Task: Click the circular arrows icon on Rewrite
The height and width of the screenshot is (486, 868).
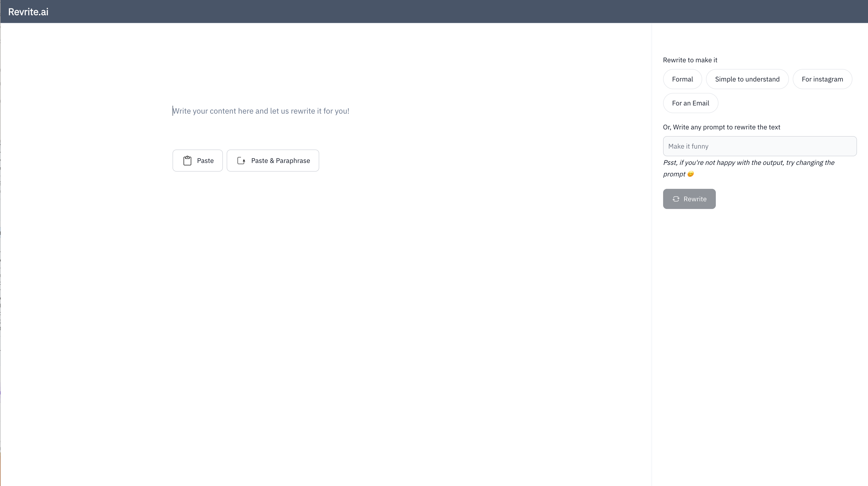Action: pyautogui.click(x=676, y=199)
